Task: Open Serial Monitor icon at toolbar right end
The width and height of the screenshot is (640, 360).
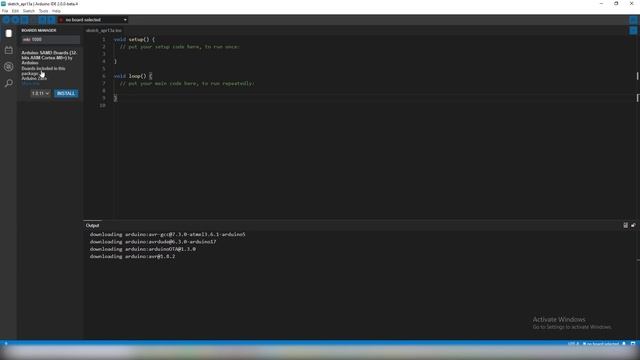Action: [633, 20]
